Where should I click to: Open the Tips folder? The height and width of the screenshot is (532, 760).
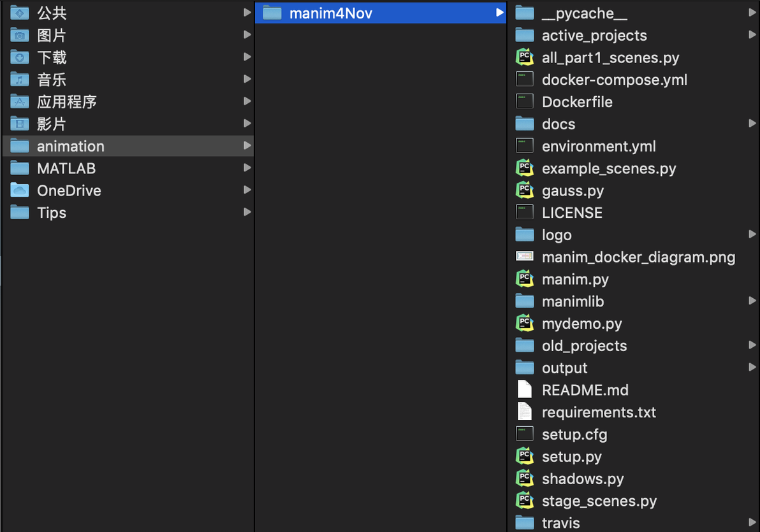tap(52, 213)
